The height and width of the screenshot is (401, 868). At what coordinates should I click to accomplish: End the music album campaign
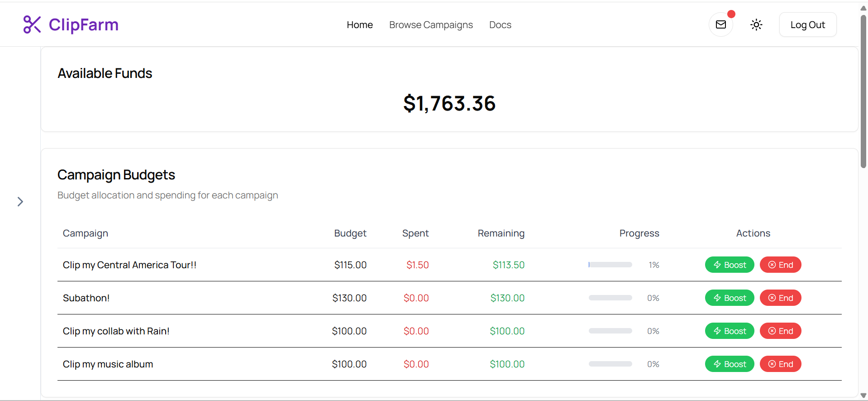pos(780,364)
